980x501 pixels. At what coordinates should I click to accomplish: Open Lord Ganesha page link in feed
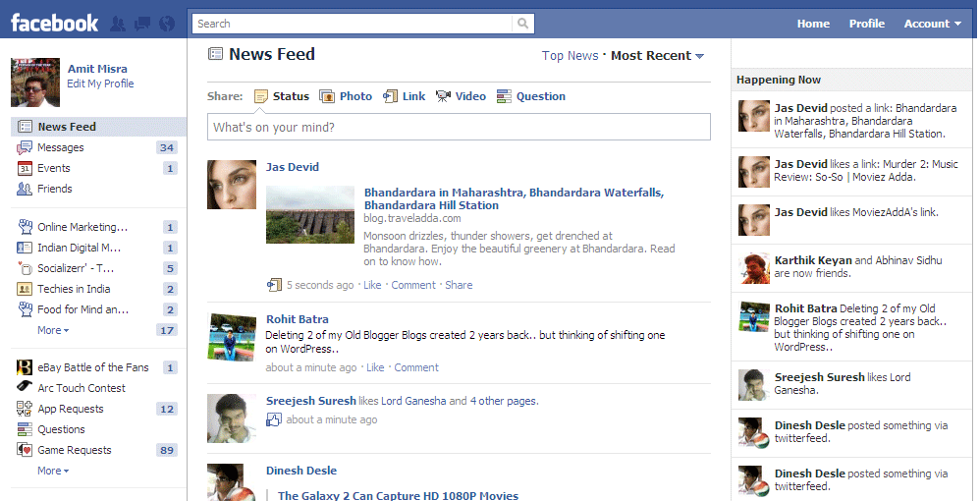pos(413,401)
